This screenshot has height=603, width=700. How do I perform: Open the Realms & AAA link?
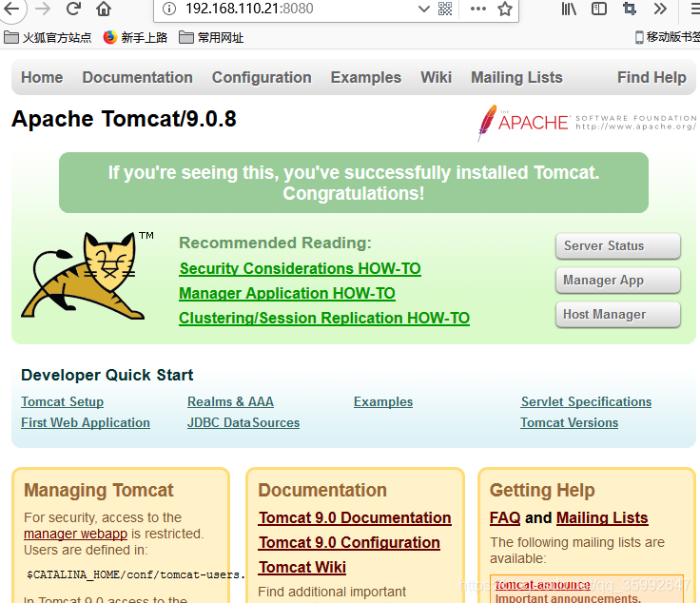(230, 401)
